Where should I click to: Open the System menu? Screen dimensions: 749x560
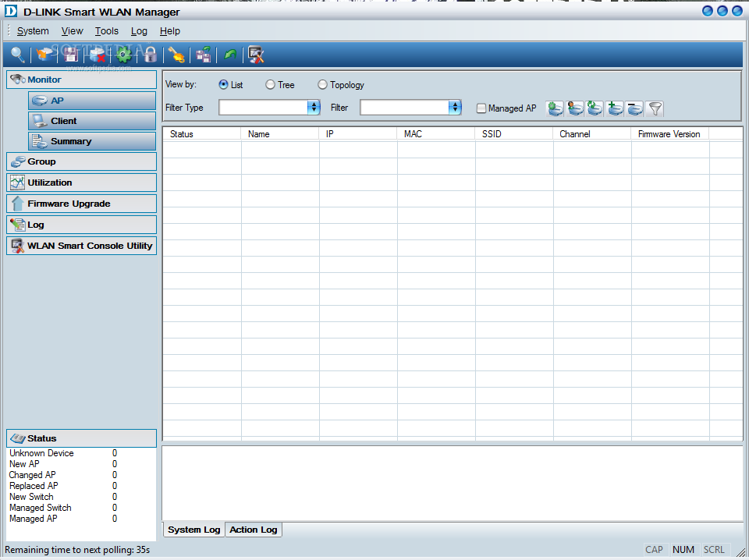(33, 31)
